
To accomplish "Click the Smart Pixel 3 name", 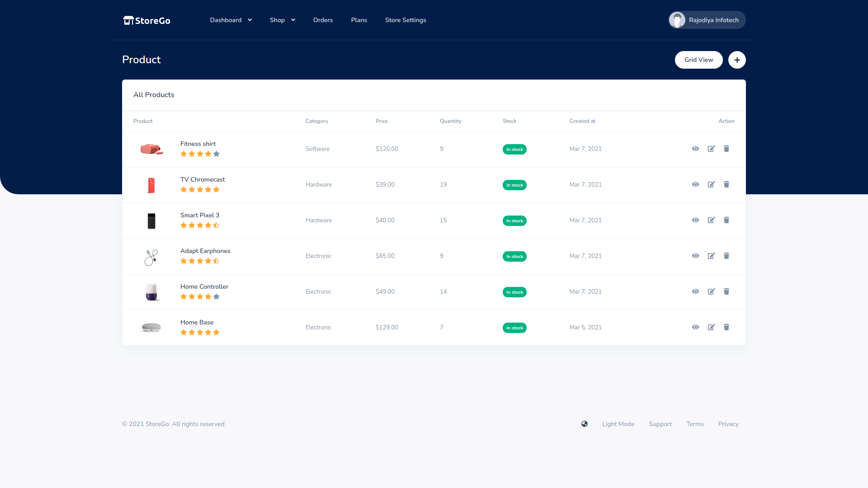I will pos(200,215).
